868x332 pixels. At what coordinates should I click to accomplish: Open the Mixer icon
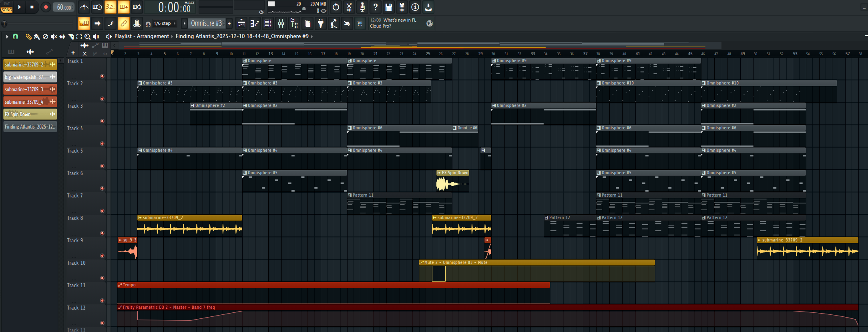(x=281, y=24)
